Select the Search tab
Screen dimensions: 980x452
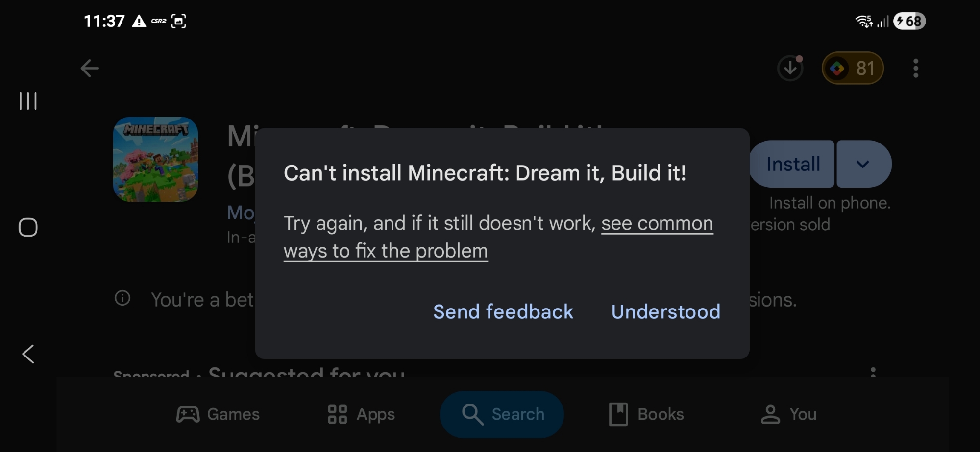click(x=502, y=414)
